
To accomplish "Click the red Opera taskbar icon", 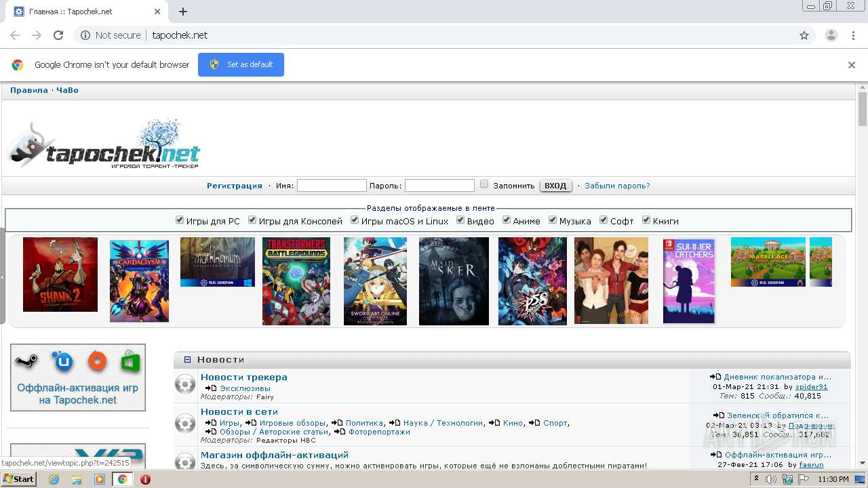I will pos(145,479).
